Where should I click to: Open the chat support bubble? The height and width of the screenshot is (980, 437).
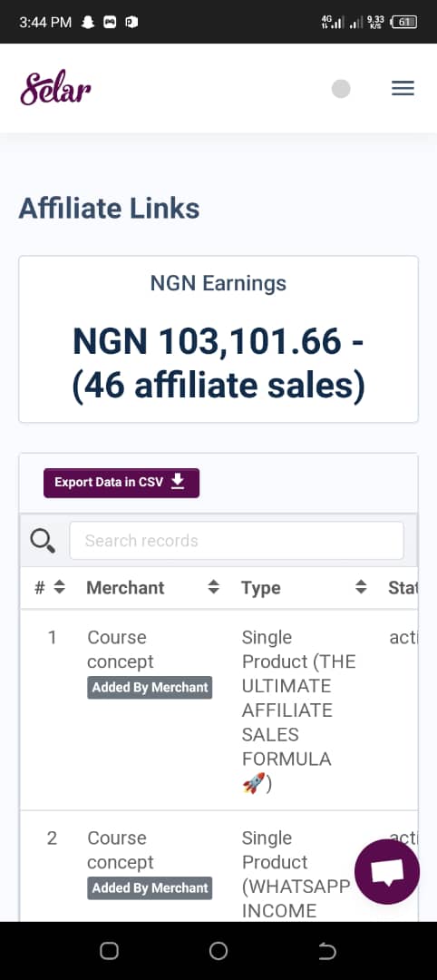pyautogui.click(x=387, y=871)
